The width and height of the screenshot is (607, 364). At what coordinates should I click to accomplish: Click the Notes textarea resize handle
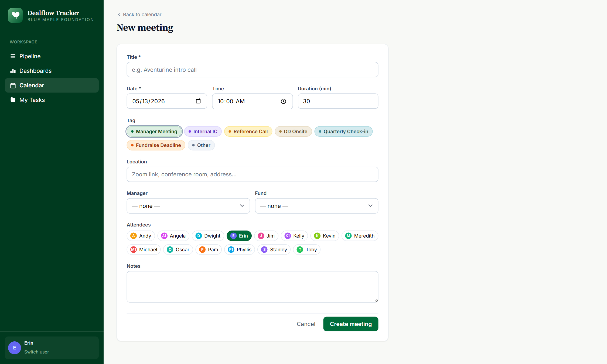coord(376,300)
